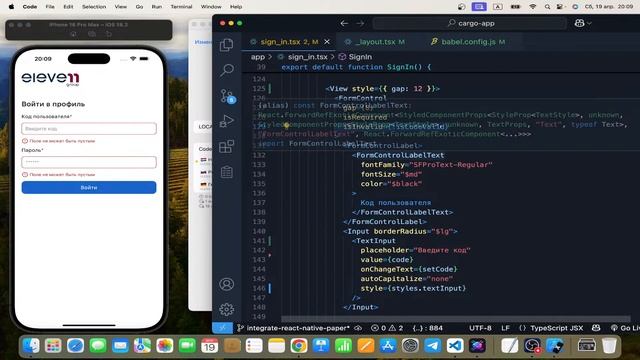
Task: Click the cloud publish icon in status bar
Action: 358,328
